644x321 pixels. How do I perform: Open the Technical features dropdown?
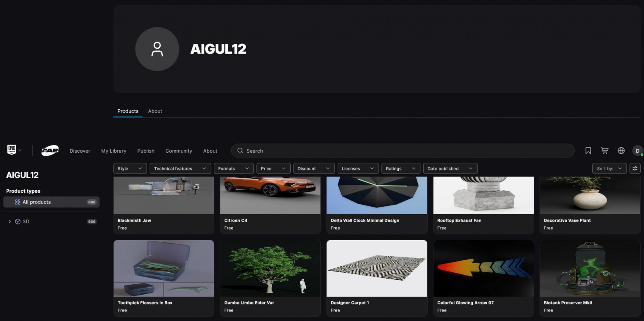click(180, 168)
